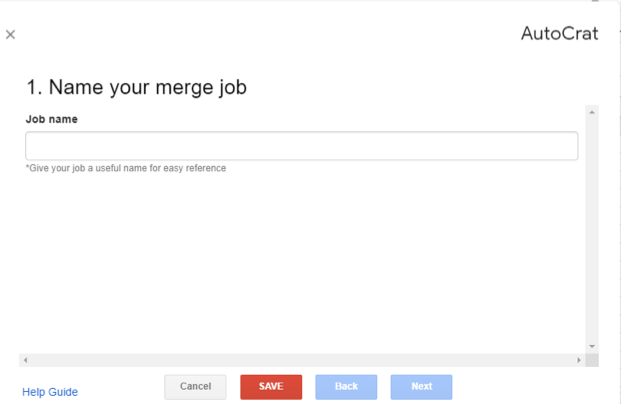Click the vertical scrollbar down arrow
The image size is (621, 404).
click(x=592, y=346)
